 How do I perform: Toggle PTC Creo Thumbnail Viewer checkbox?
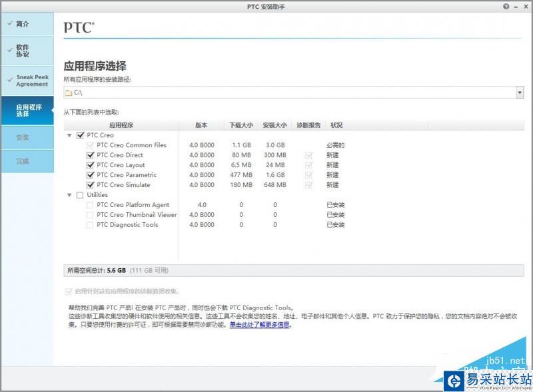[90, 215]
